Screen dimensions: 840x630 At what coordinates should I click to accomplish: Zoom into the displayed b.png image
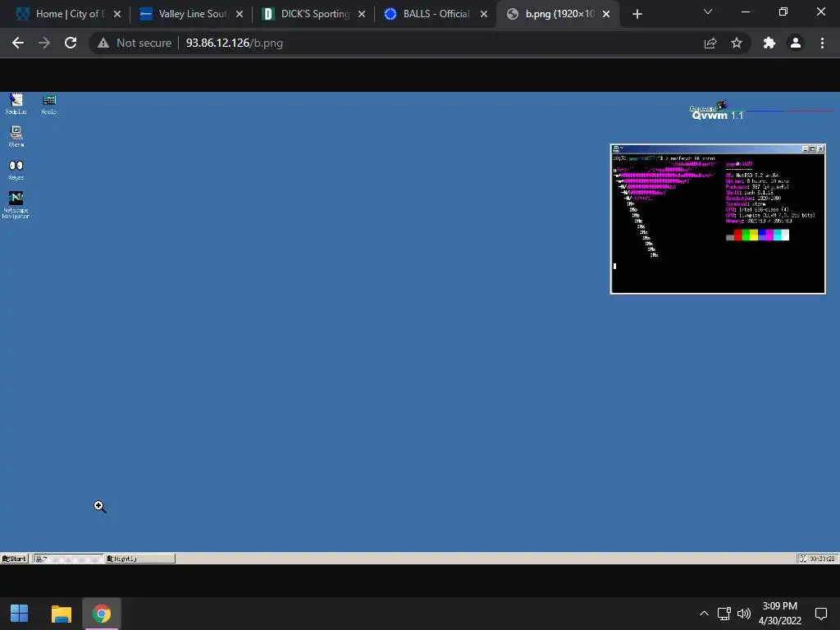point(420,328)
